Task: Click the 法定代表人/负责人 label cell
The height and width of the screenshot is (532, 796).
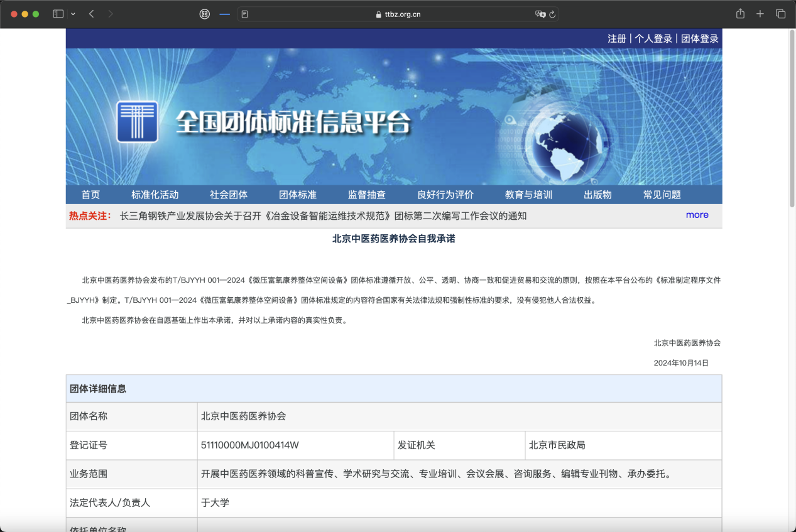Action: coord(132,503)
